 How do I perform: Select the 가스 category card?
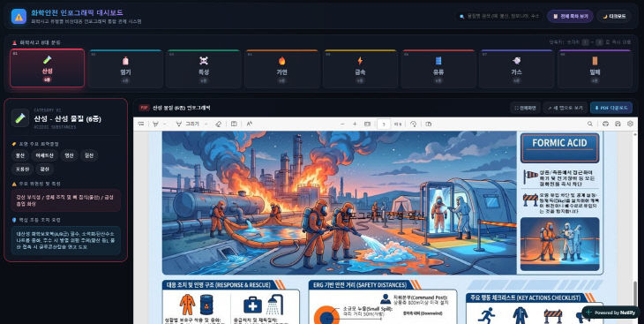coord(516,69)
